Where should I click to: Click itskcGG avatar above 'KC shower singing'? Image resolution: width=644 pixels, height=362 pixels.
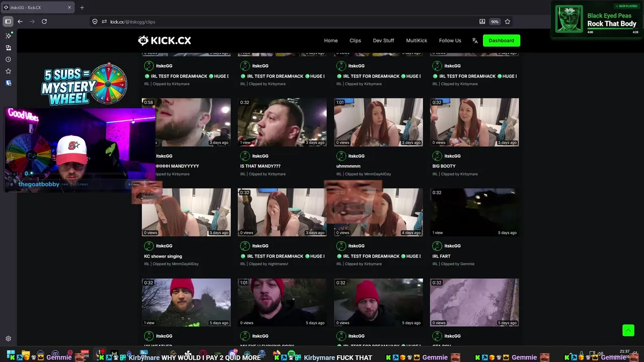(x=149, y=246)
